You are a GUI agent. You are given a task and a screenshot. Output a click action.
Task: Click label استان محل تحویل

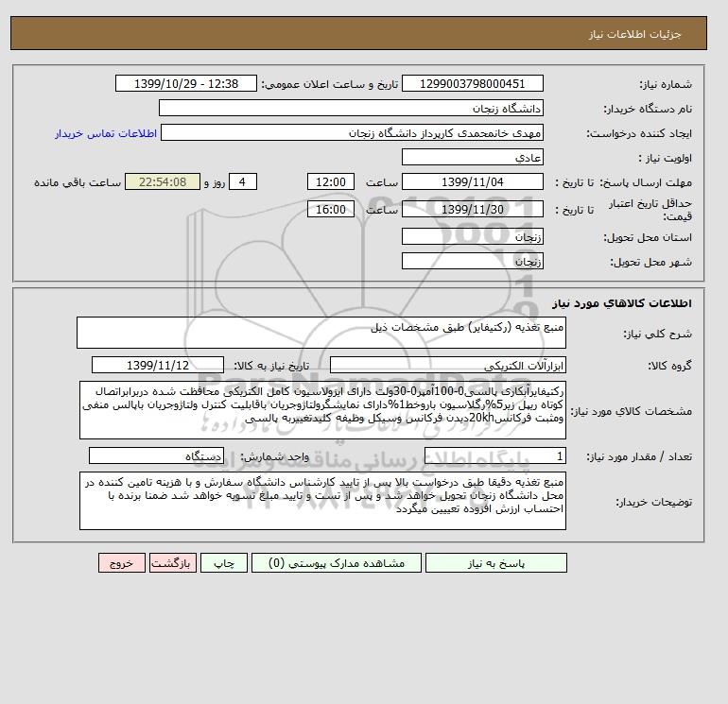click(648, 237)
